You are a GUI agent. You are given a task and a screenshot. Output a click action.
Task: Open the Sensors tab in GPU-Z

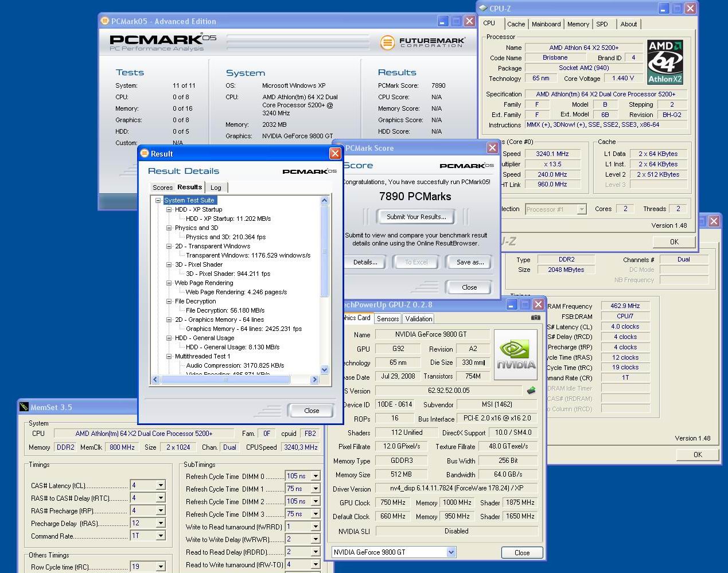pyautogui.click(x=388, y=319)
